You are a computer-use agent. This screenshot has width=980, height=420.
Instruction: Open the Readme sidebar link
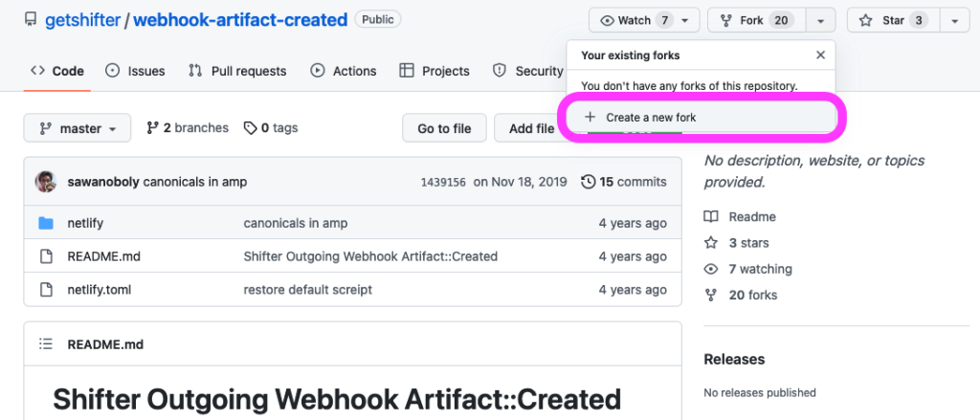coord(740,217)
